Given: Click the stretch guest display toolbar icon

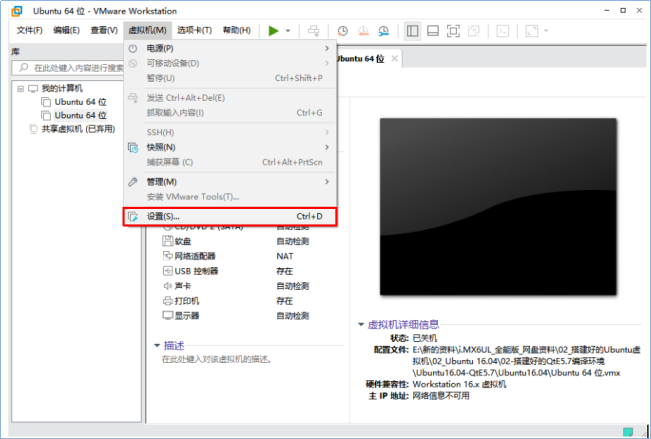Looking at the screenshot, I should (x=532, y=31).
